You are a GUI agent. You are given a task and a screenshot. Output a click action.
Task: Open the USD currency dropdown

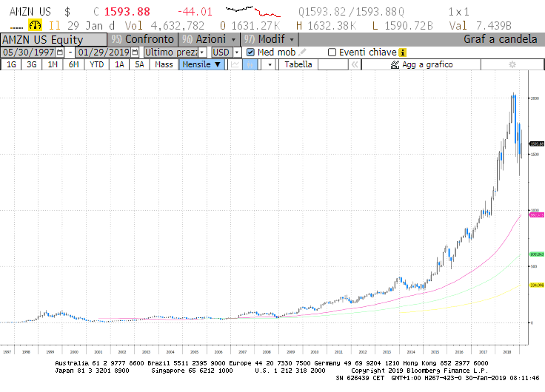point(237,53)
